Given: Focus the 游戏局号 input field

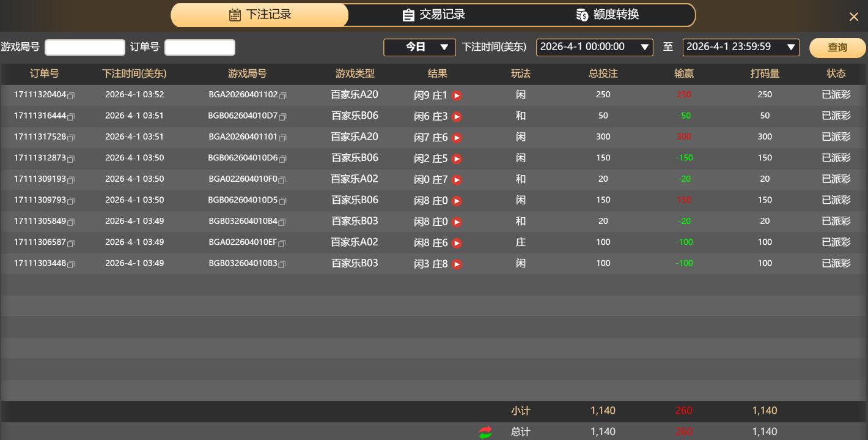Looking at the screenshot, I should click(85, 47).
